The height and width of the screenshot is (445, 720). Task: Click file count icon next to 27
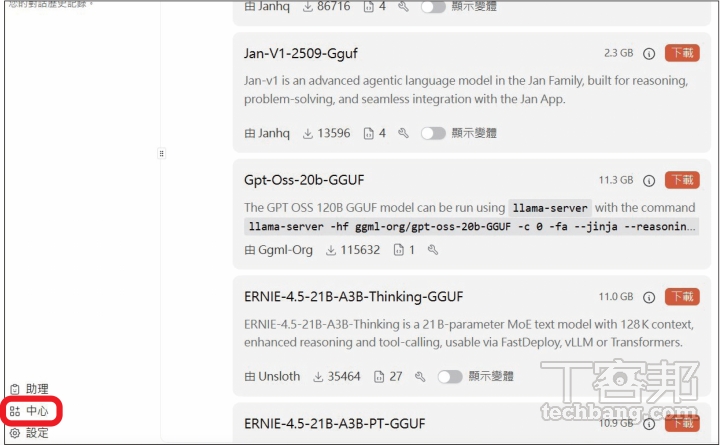click(379, 377)
